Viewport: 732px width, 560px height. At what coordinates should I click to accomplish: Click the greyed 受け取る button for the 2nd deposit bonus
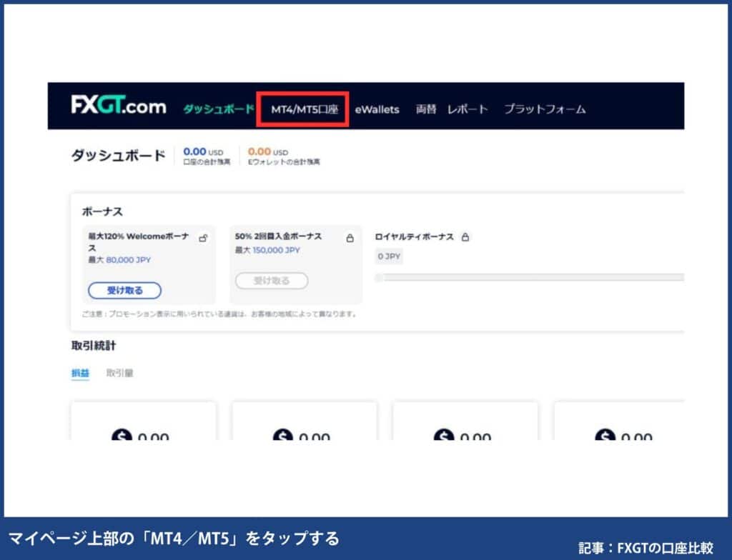tap(271, 281)
